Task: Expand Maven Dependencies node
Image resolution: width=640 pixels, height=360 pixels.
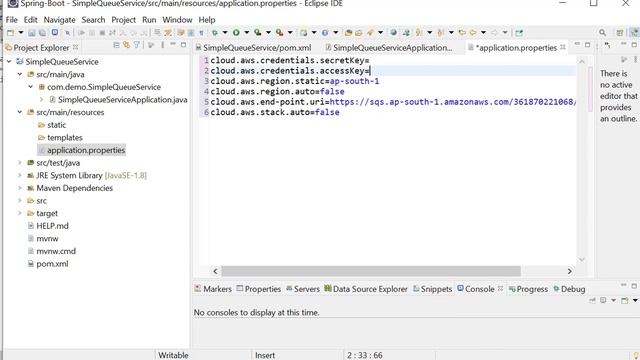Action: 20,188
